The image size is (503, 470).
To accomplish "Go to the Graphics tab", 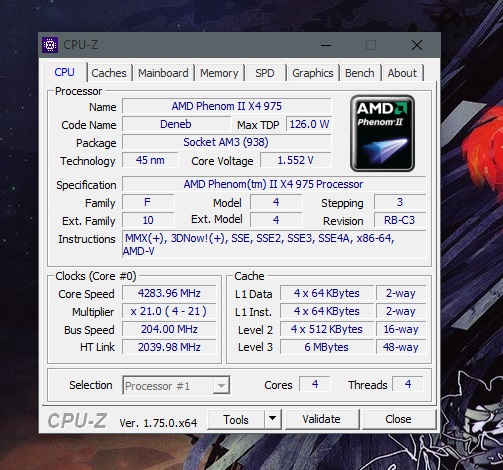I will [x=313, y=73].
